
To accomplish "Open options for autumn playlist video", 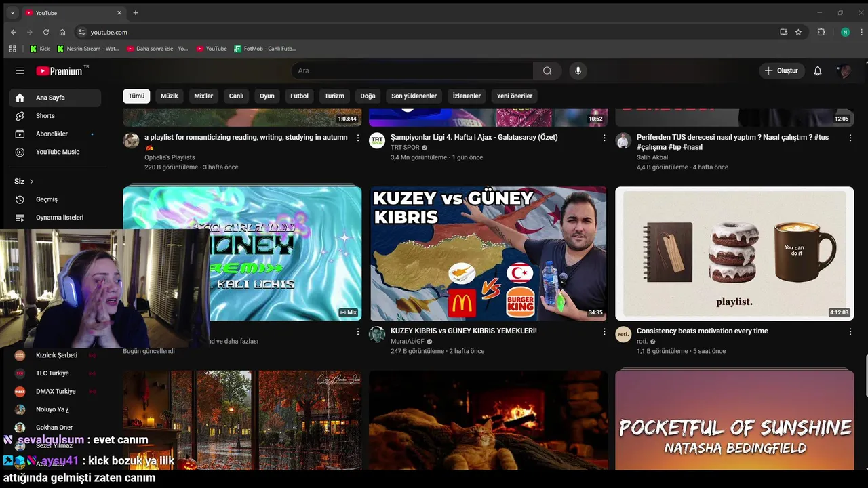I will pos(358,138).
